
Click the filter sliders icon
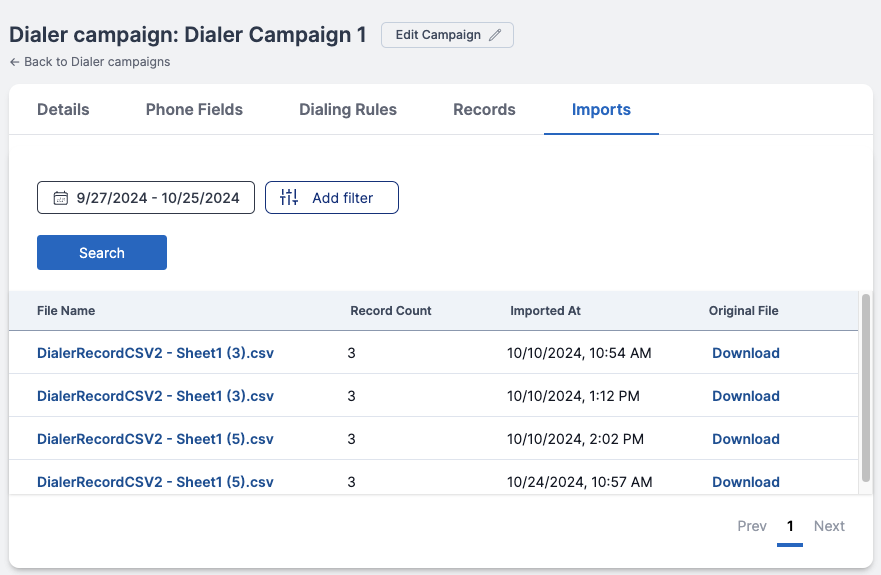tap(289, 198)
